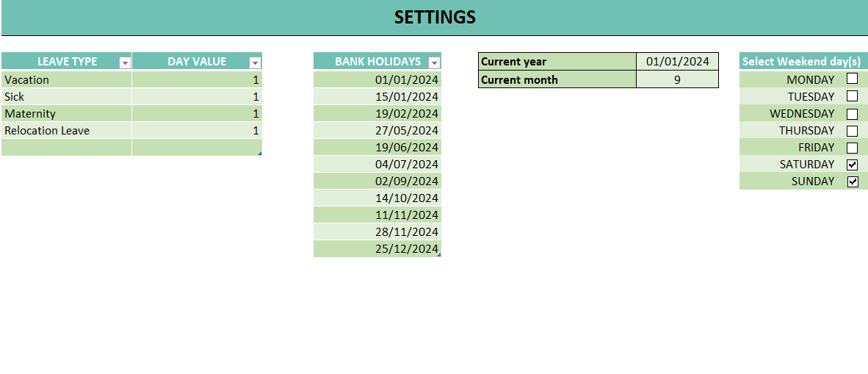Screen dimensions: 868x374
Task: Select the Current year value cell
Action: 677,62
